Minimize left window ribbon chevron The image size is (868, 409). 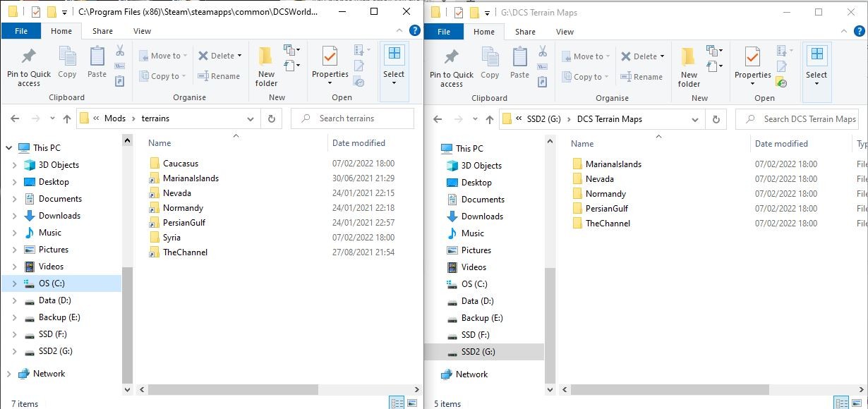coord(401,30)
